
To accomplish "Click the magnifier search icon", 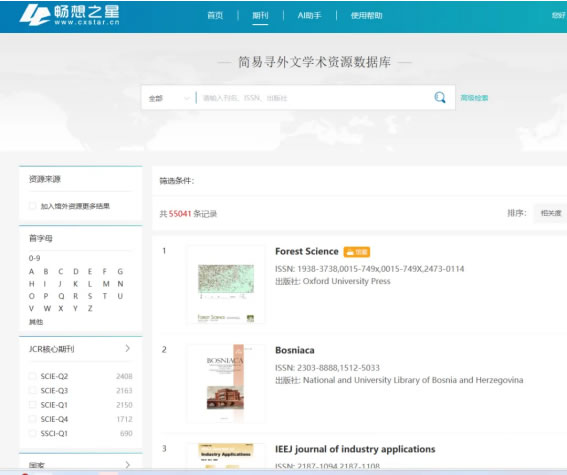I will 440,98.
